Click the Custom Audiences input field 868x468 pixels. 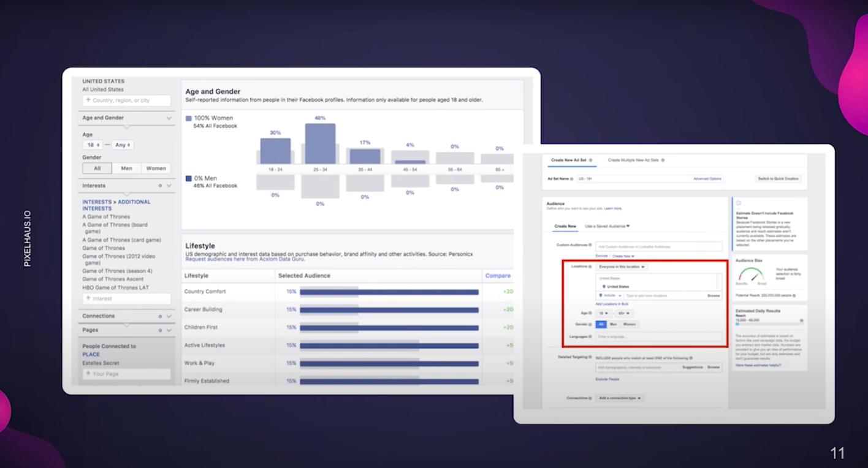point(659,246)
